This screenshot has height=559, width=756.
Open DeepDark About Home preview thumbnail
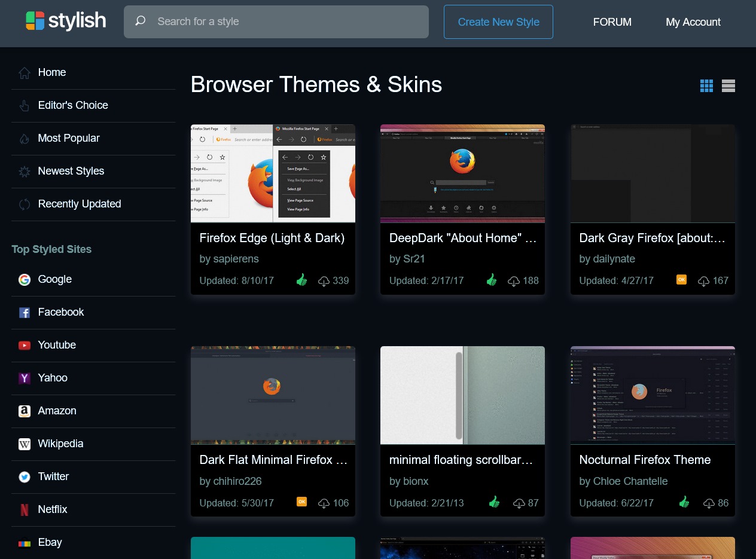(462, 173)
